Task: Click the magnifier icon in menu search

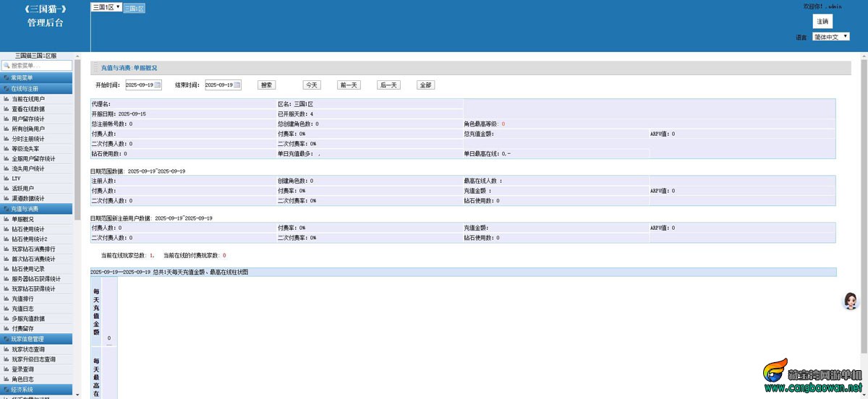Action: [x=7, y=66]
